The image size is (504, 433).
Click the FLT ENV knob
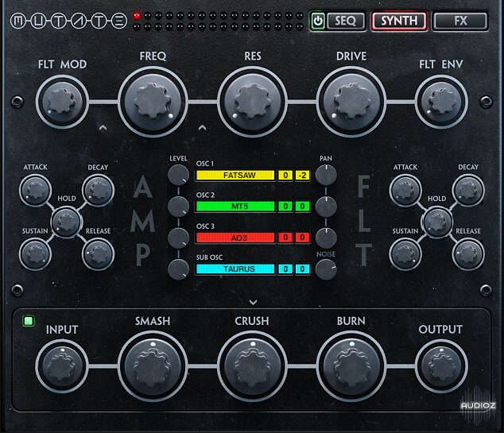tap(441, 102)
